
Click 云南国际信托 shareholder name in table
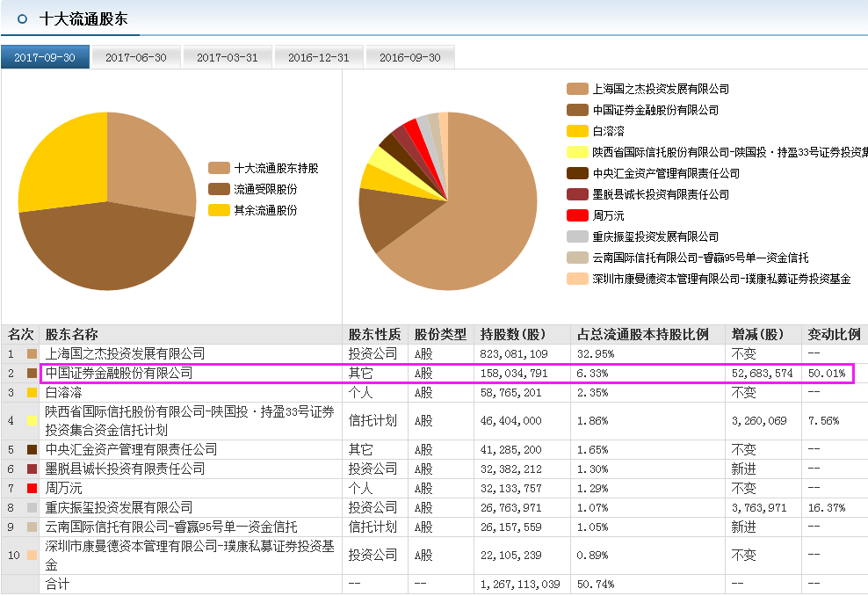171,527
